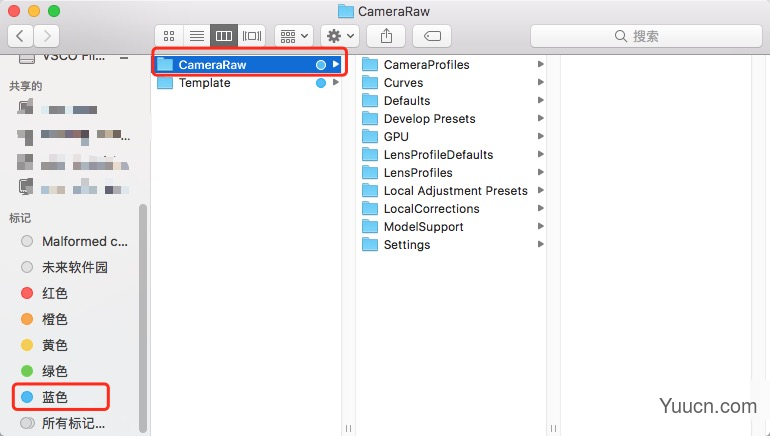Click the Local Adjustment Presets folder icon

pos(370,191)
